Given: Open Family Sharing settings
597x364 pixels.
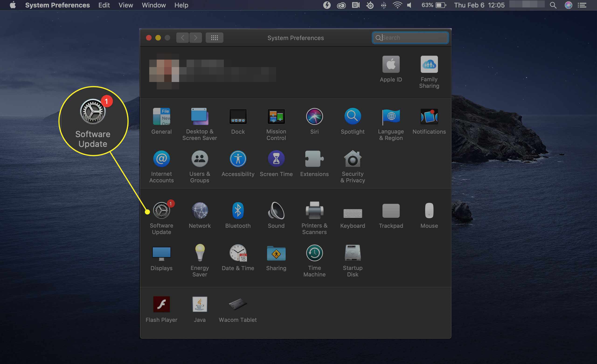Looking at the screenshot, I should click(x=429, y=64).
